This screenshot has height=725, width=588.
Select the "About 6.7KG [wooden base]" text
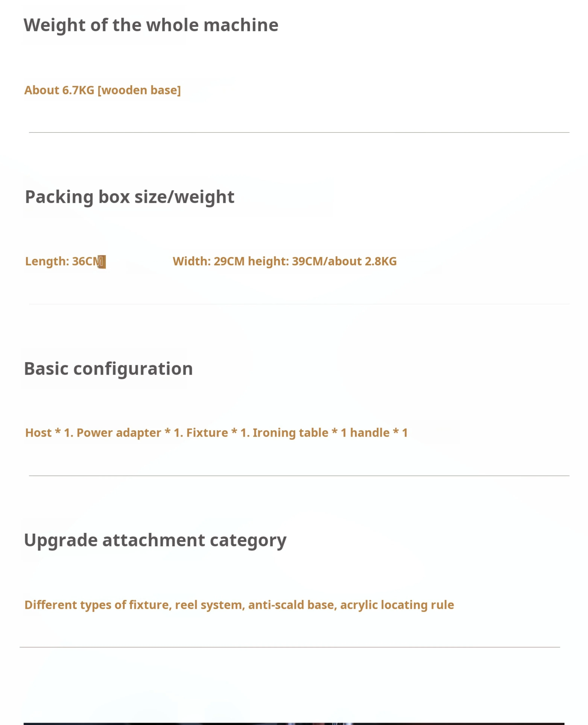point(102,90)
